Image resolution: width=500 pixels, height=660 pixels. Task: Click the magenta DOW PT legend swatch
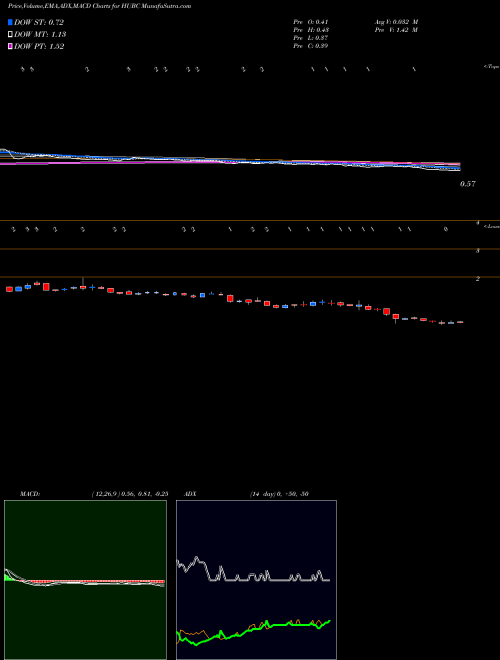pos(10,47)
